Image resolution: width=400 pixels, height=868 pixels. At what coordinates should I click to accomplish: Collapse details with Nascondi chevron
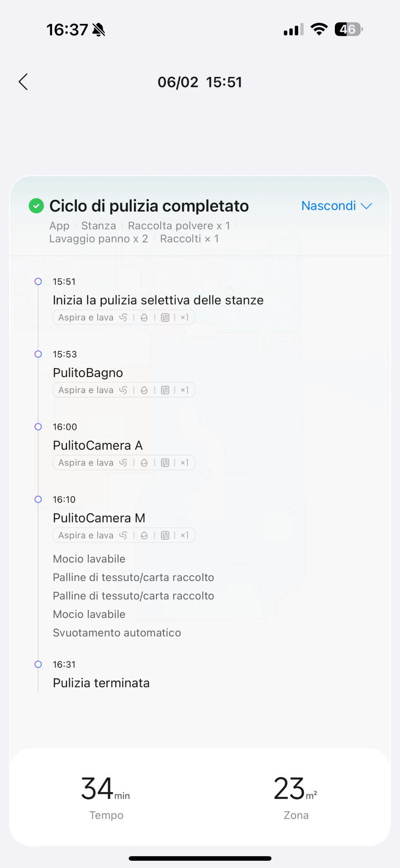tap(337, 206)
